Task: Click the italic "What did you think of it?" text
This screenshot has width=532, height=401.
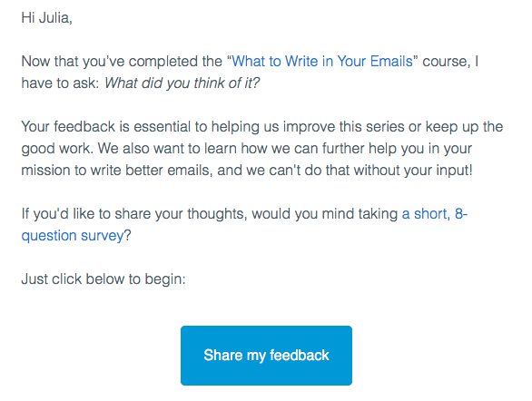Action: 182,83
